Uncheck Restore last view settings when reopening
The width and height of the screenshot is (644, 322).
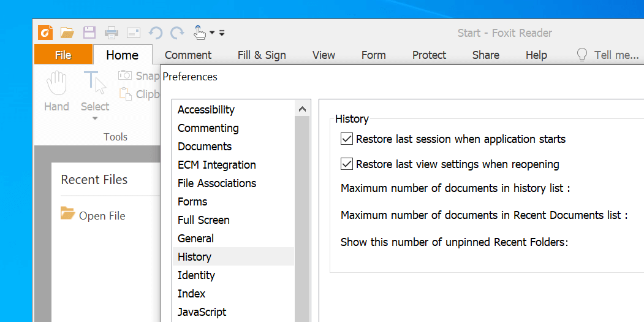(347, 164)
